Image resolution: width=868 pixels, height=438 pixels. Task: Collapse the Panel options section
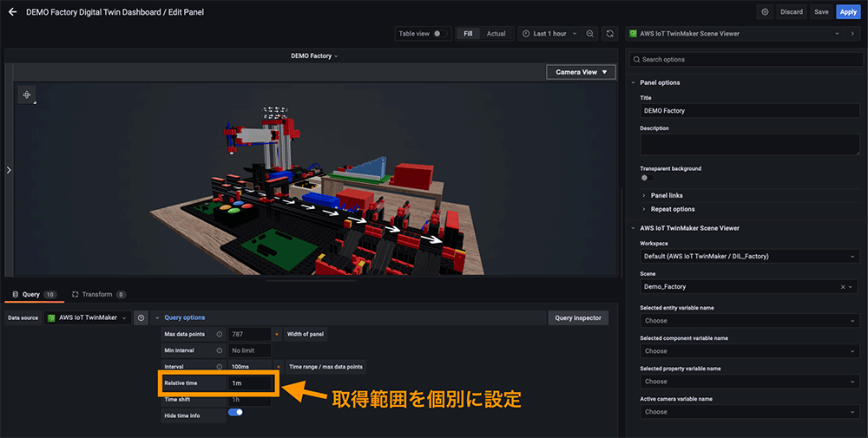tap(660, 82)
